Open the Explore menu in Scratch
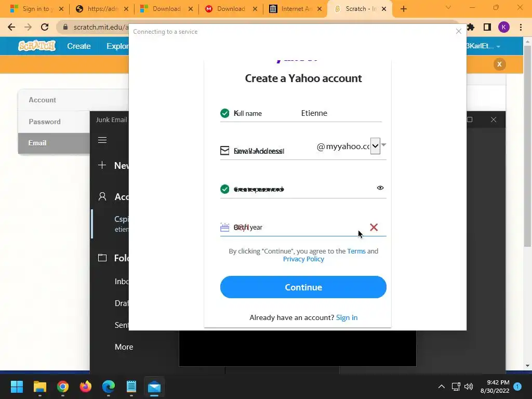 tap(117, 46)
